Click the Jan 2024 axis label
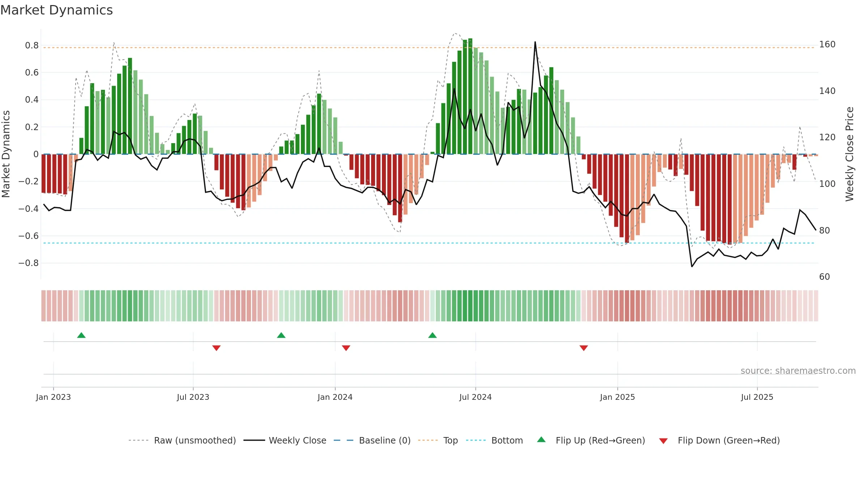This screenshot has width=868, height=488. (x=335, y=397)
